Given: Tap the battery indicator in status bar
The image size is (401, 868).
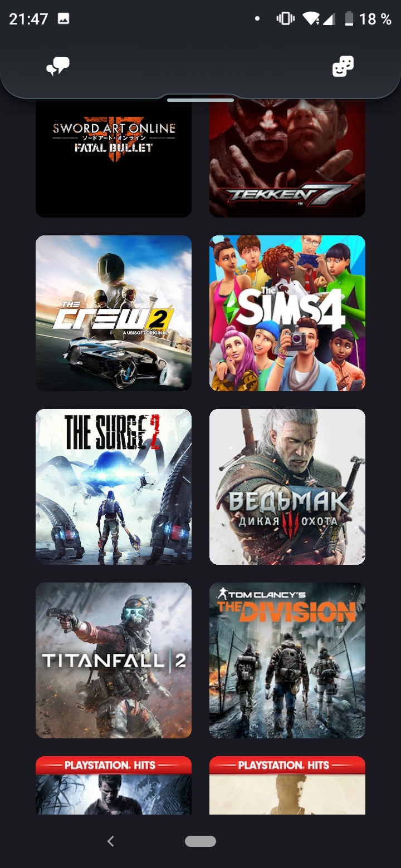Looking at the screenshot, I should pyautogui.click(x=349, y=19).
